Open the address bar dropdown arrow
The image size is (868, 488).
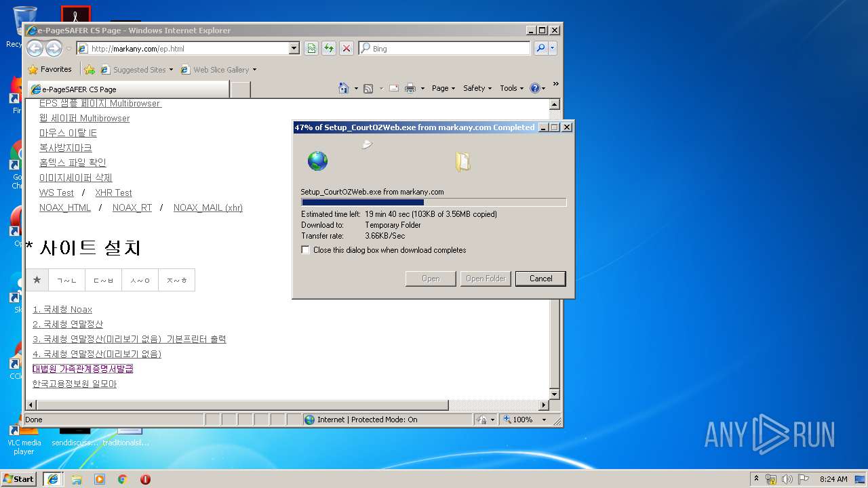(x=294, y=48)
